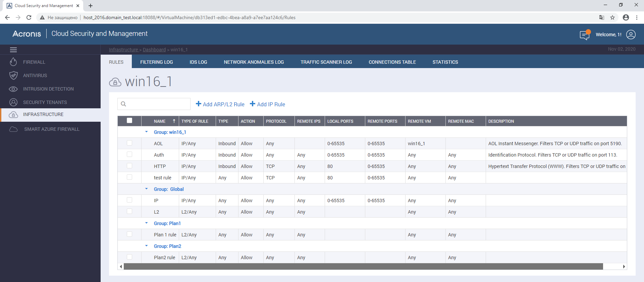
Task: Open the notifications message icon
Action: click(x=585, y=35)
